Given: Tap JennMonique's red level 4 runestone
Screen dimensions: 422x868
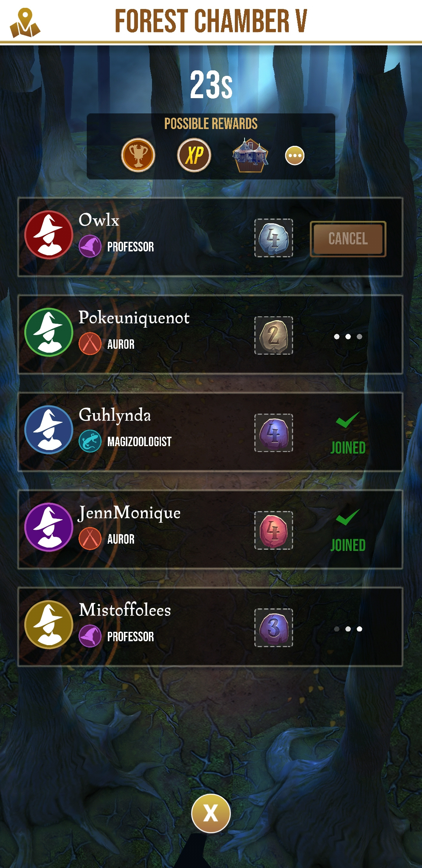Looking at the screenshot, I should (274, 530).
